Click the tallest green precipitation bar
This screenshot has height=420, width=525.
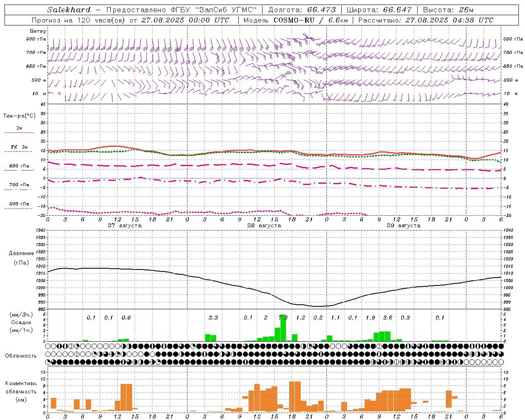pyautogui.click(x=283, y=328)
